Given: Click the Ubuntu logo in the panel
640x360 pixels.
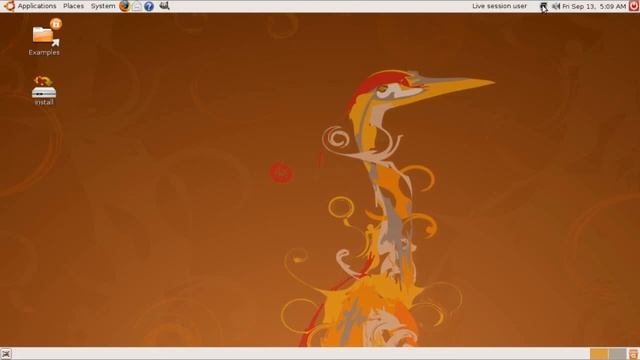Looking at the screenshot, I should pyautogui.click(x=9, y=6).
